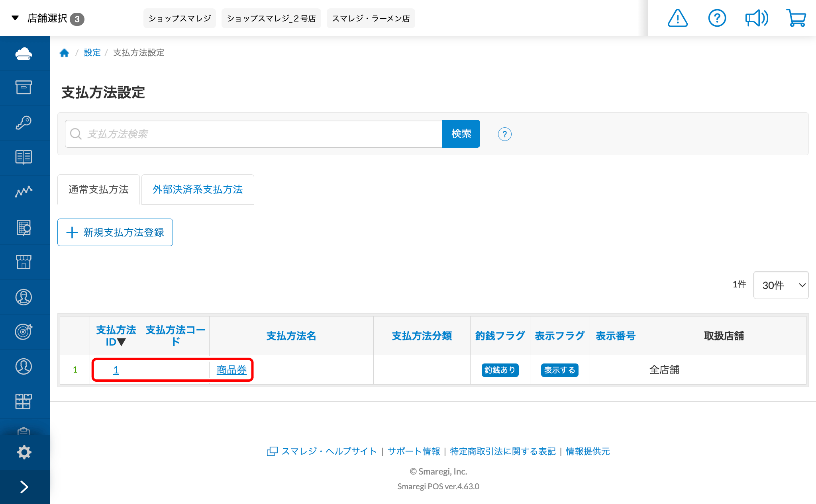Screen dimensions: 816x504
Task: Click the 新規支払方法登録 button
Action: point(115,232)
